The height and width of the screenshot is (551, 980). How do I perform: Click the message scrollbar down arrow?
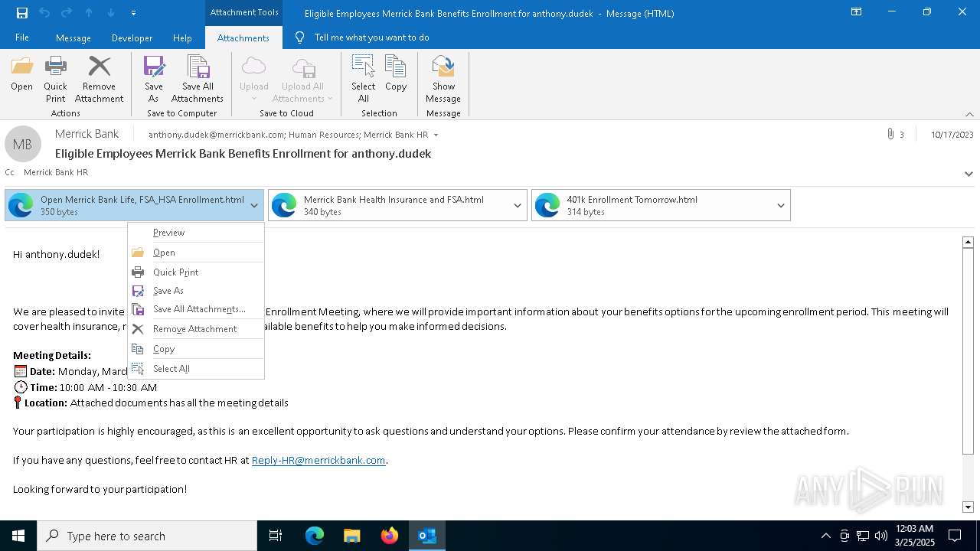pyautogui.click(x=968, y=507)
